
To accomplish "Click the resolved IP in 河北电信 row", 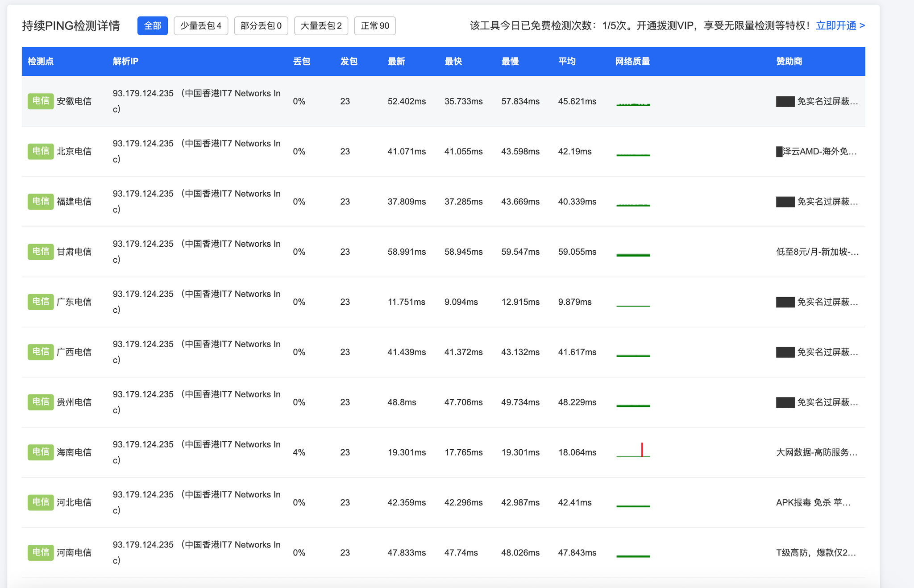I will [x=196, y=502].
